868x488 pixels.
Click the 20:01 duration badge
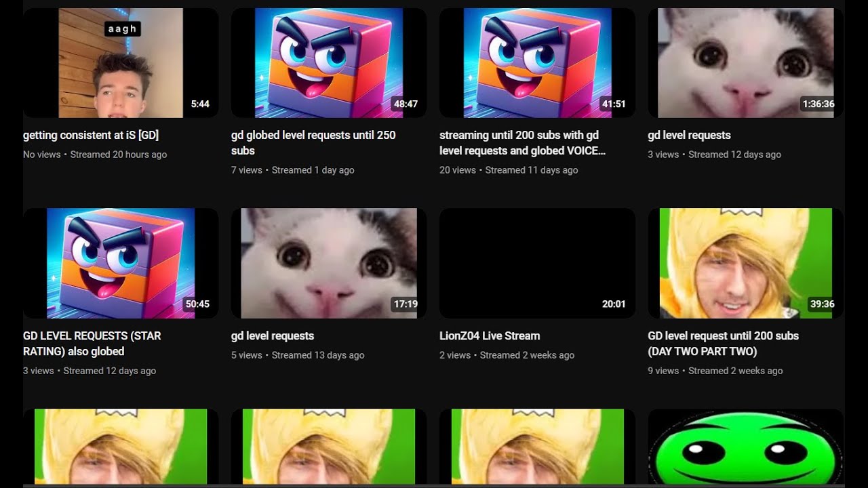pyautogui.click(x=614, y=304)
